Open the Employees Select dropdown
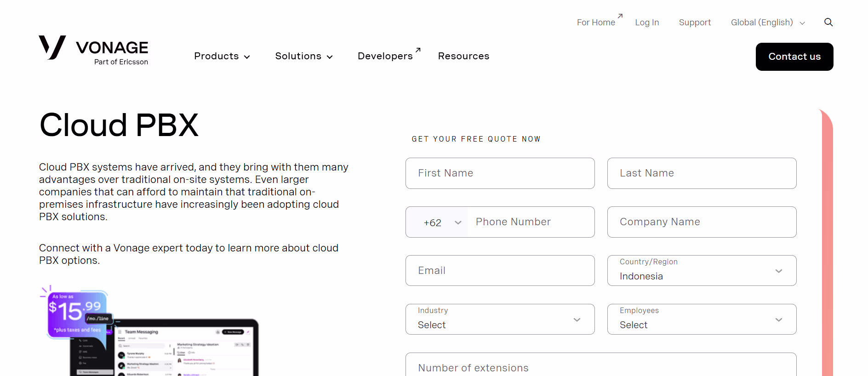868x376 pixels. pos(702,319)
